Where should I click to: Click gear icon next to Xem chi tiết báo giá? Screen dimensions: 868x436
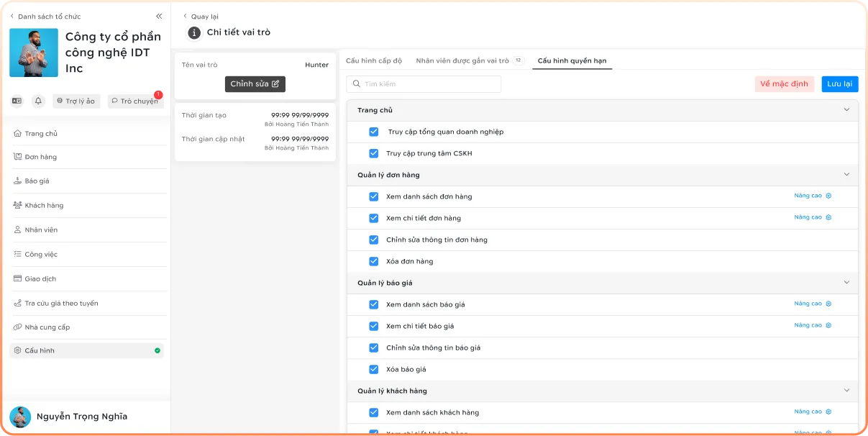pyautogui.click(x=828, y=325)
